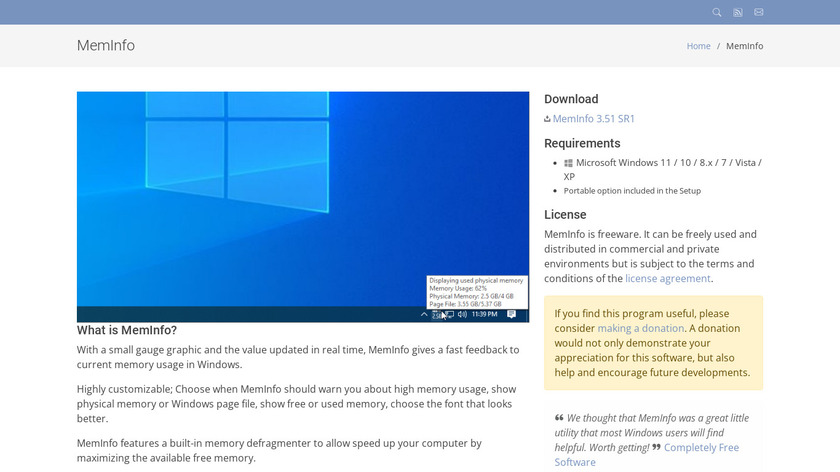
Task: Click the speaker volume icon in screenshot taskbar
Action: tap(462, 314)
